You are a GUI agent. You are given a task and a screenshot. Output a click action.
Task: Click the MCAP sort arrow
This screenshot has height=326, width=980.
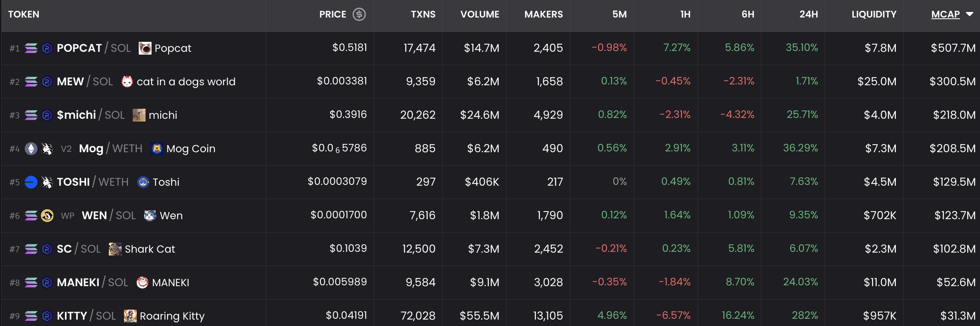[970, 14]
